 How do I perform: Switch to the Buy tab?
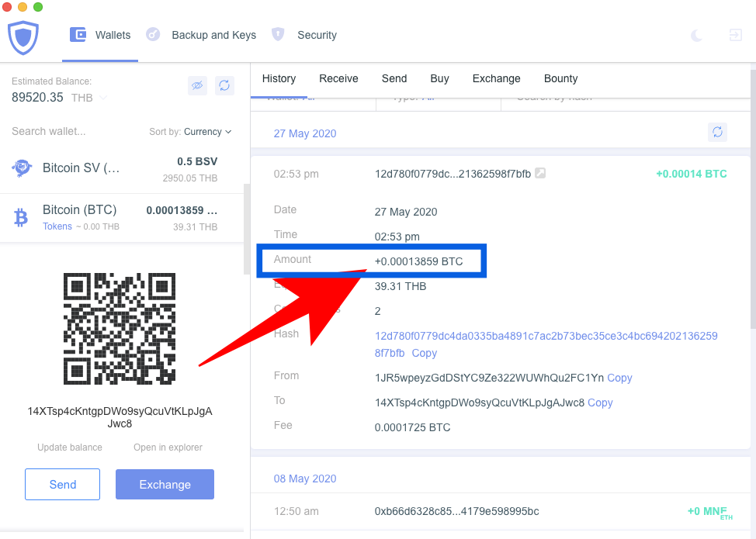tap(440, 78)
